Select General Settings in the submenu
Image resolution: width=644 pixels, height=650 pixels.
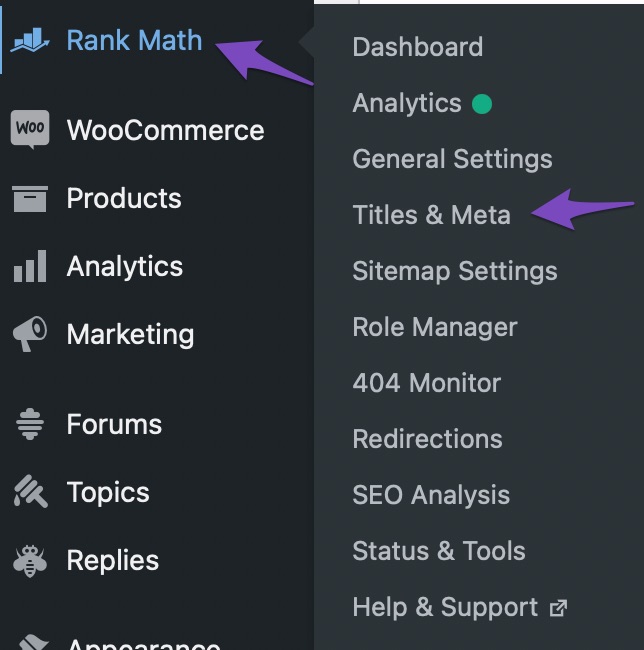click(x=453, y=159)
